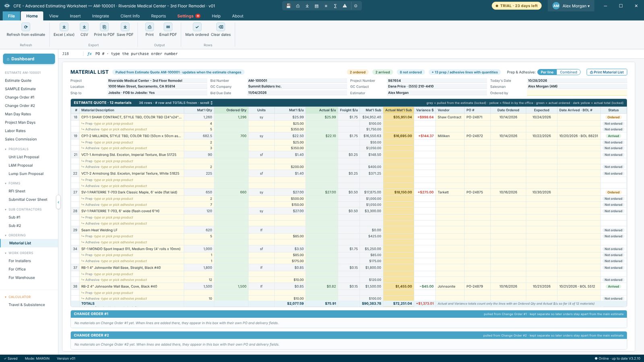Image resolution: width=644 pixels, height=362 pixels.
Task: Open the Alex Morgan account dropdown
Action: click(571, 6)
